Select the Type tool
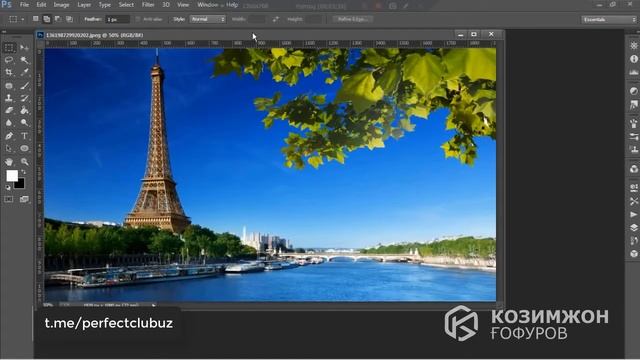The width and height of the screenshot is (640, 360). 24,136
